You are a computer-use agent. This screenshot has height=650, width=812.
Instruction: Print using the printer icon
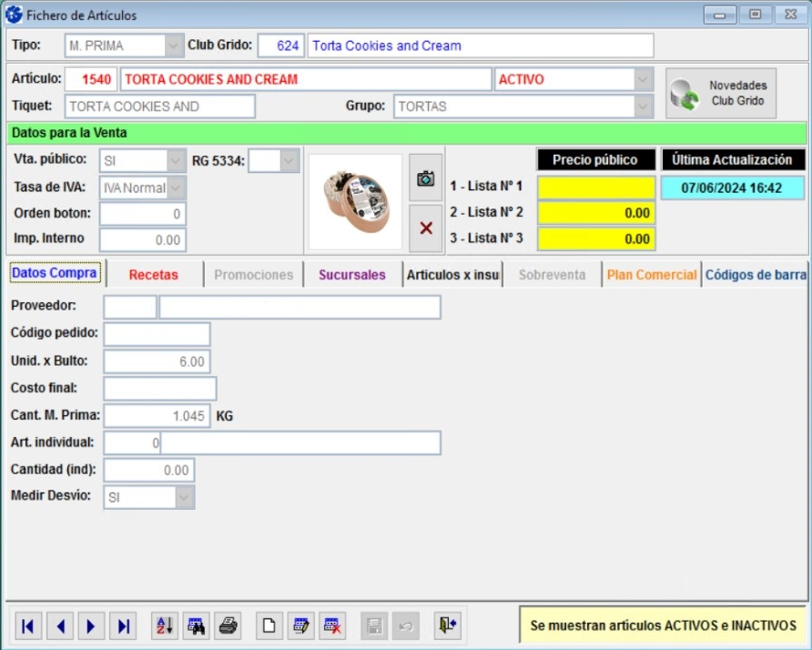pos(228,625)
